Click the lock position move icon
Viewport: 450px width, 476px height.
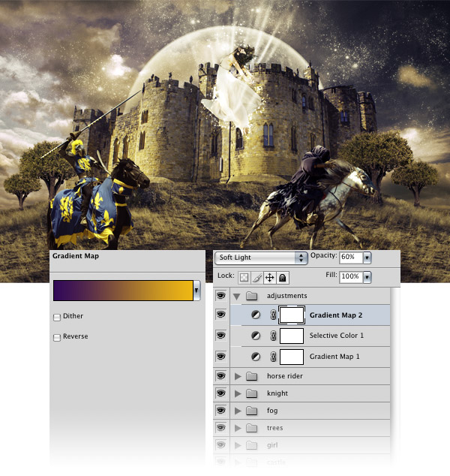[269, 278]
